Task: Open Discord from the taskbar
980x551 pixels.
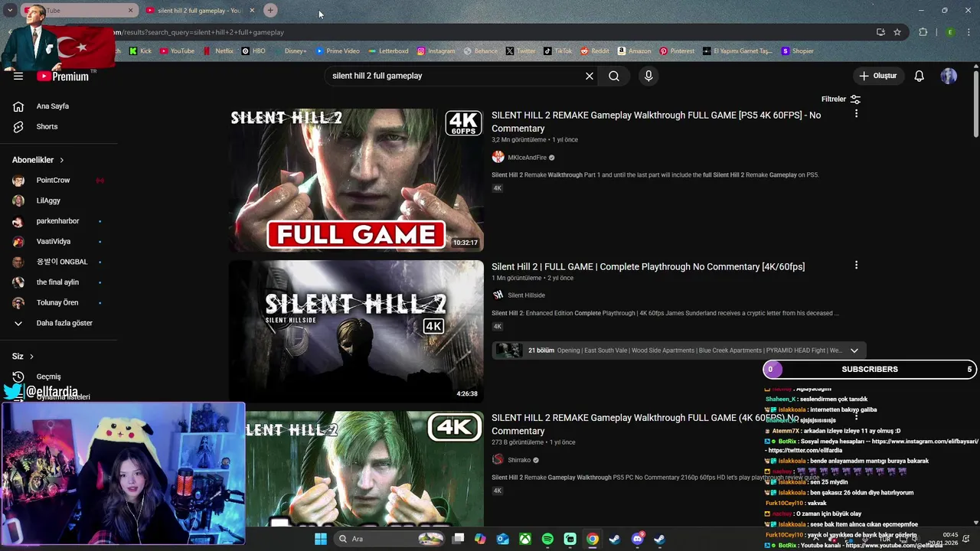Action: click(637, 539)
